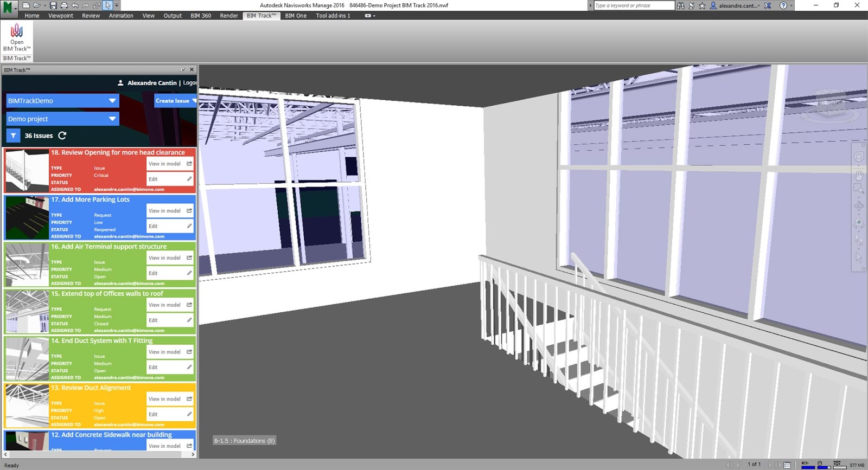
Task: Open BIM Track panel from ribbon
Action: (17, 37)
